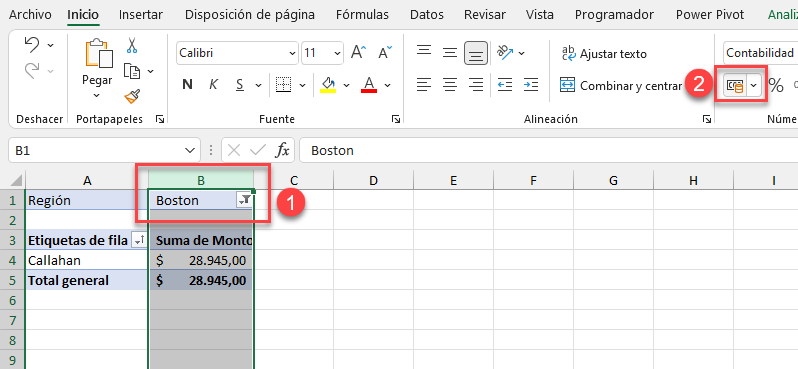Click the formula bar showing Boston

(x=549, y=151)
